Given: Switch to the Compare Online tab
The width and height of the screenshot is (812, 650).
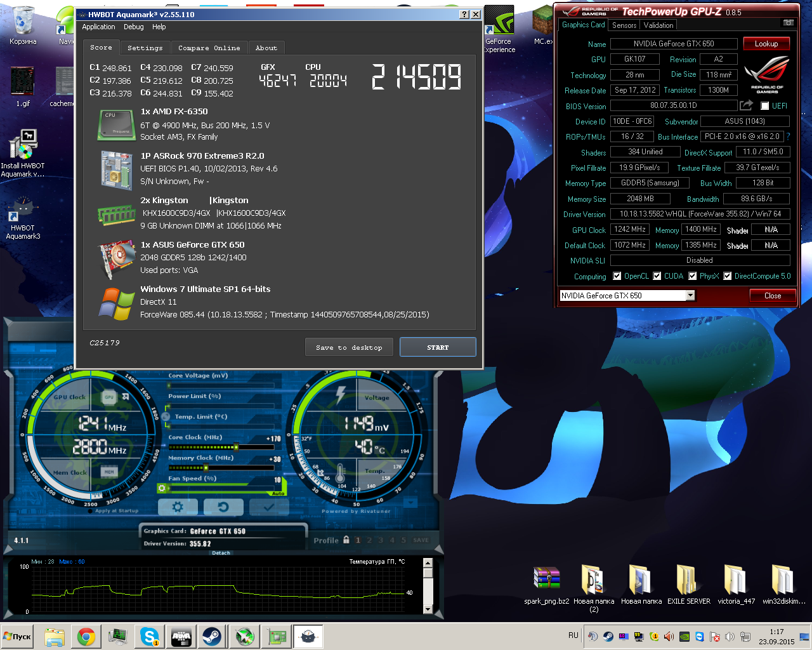Looking at the screenshot, I should (x=209, y=48).
